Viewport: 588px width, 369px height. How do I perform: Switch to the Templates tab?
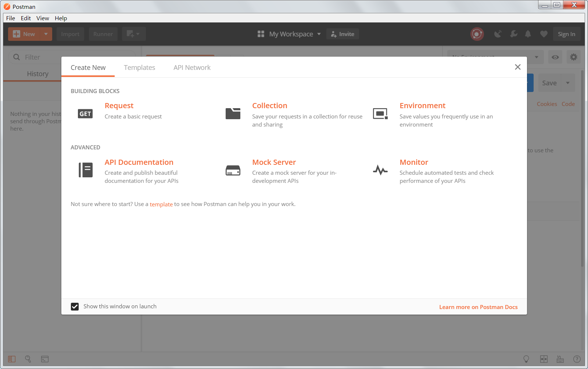point(140,68)
